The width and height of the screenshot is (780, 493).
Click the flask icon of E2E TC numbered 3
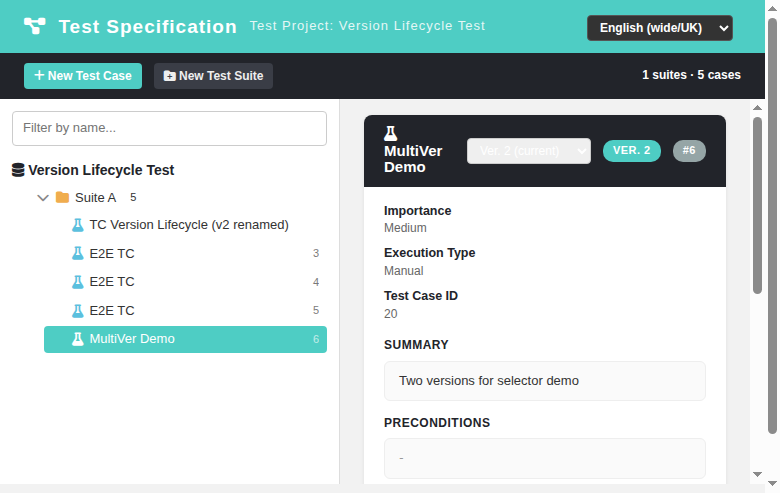coord(78,254)
